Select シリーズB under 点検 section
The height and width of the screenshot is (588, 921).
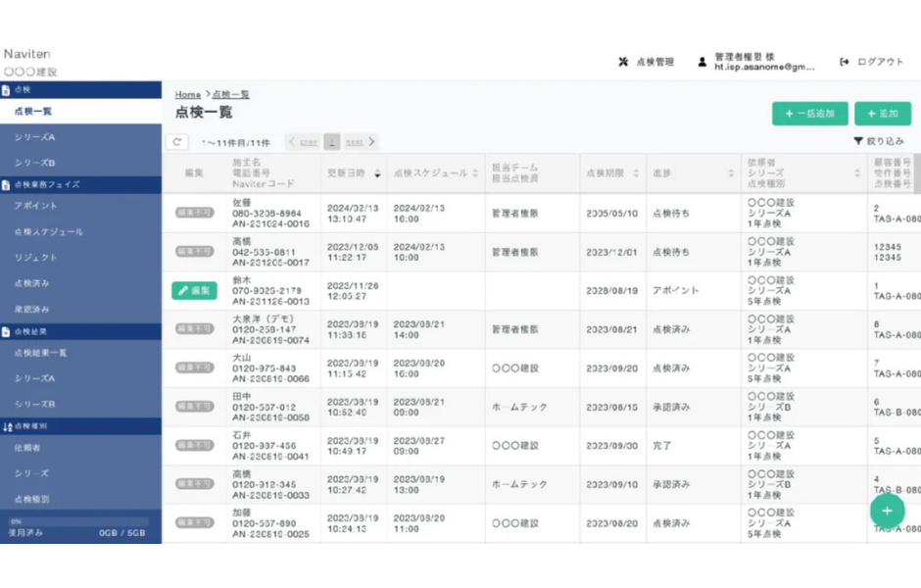pyautogui.click(x=80, y=163)
